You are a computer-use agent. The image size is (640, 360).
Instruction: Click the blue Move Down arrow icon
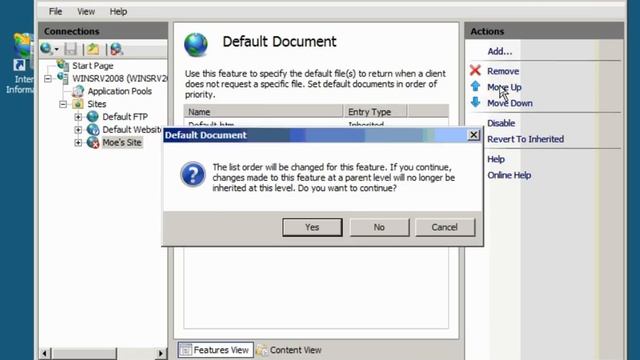tap(475, 102)
